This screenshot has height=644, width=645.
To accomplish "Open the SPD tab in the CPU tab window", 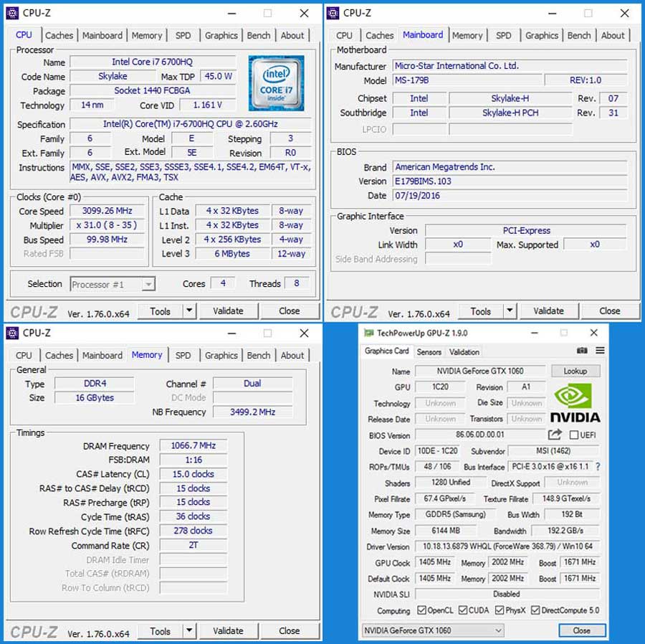I will pyautogui.click(x=183, y=35).
